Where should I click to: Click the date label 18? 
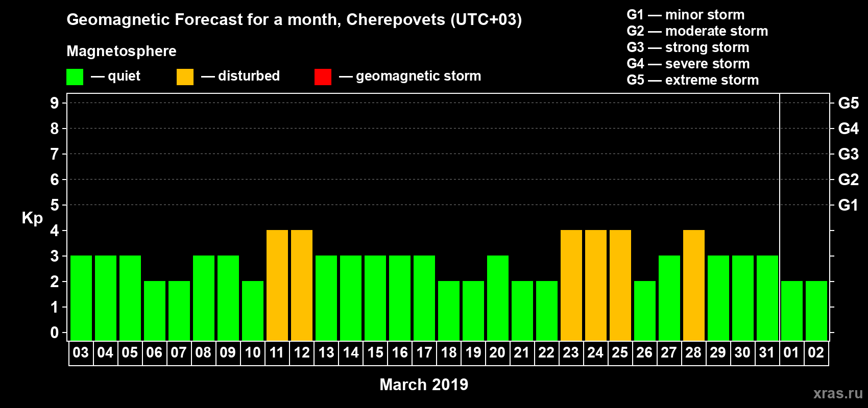tap(449, 353)
